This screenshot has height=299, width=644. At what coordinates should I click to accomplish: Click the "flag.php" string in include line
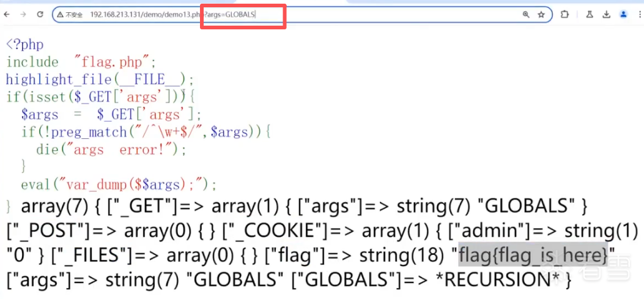114,62
